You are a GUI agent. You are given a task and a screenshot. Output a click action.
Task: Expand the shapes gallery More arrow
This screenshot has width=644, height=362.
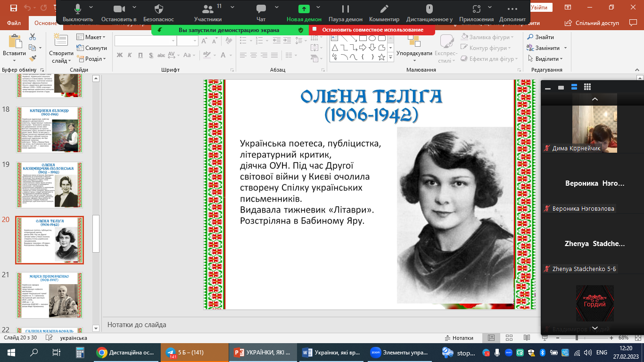point(390,58)
